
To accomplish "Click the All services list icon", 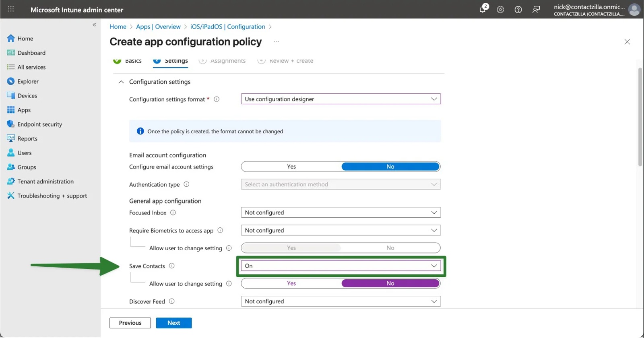I will [x=11, y=67].
